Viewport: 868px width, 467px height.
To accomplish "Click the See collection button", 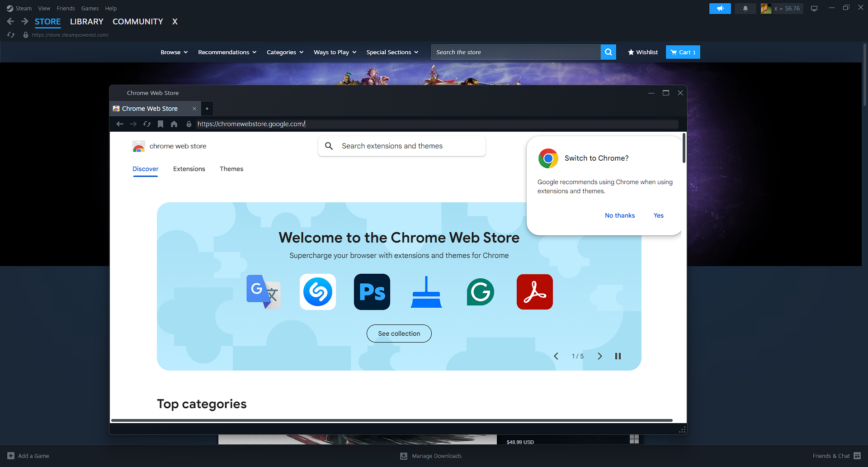I will pyautogui.click(x=399, y=334).
